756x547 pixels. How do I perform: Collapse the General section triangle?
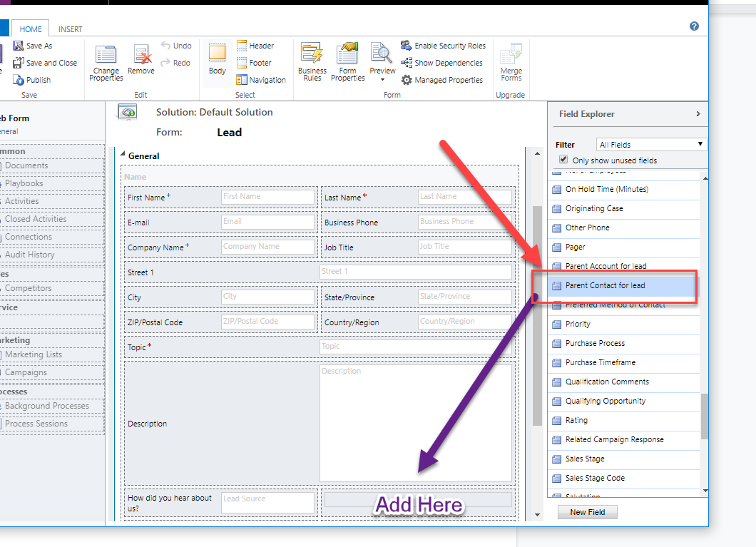[122, 155]
